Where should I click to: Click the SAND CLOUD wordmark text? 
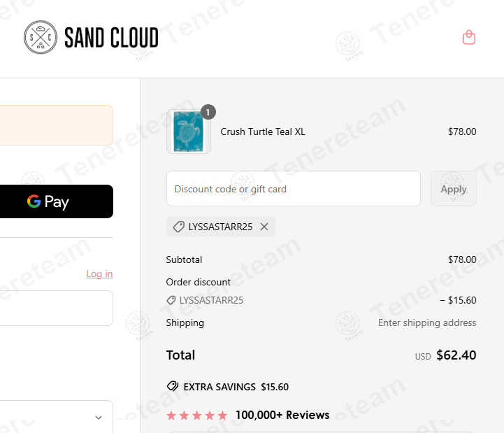(111, 38)
